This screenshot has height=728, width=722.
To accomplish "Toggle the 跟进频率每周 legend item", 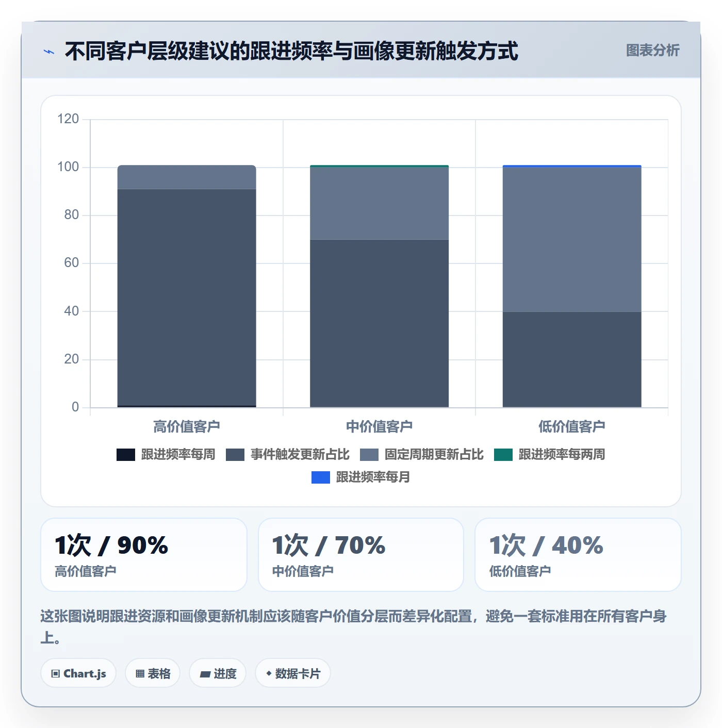I will point(166,454).
